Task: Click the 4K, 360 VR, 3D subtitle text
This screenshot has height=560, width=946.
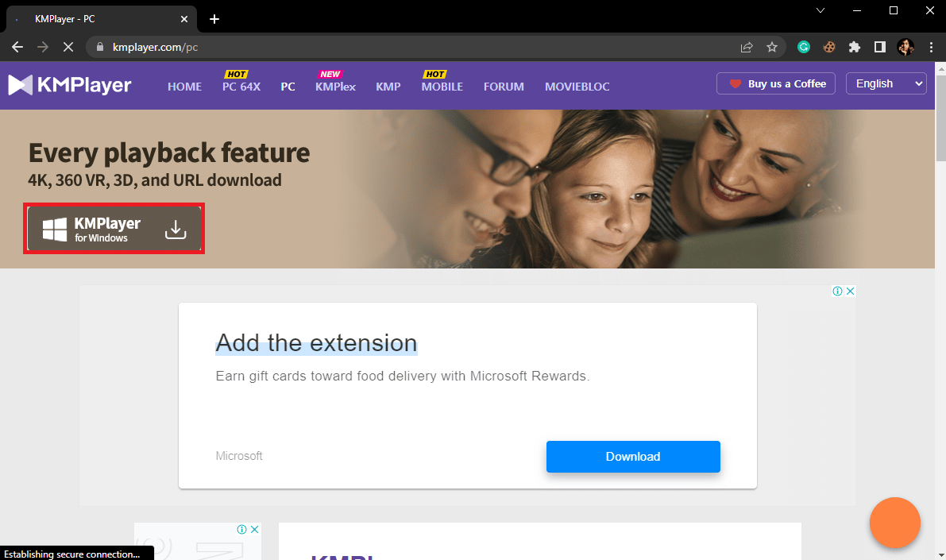Action: click(154, 180)
